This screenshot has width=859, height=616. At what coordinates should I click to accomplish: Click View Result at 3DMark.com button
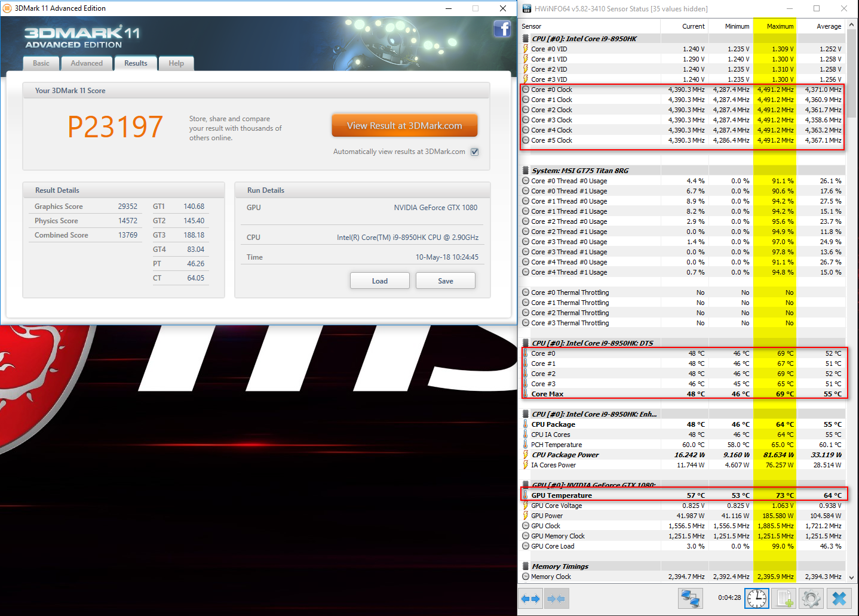click(x=404, y=126)
